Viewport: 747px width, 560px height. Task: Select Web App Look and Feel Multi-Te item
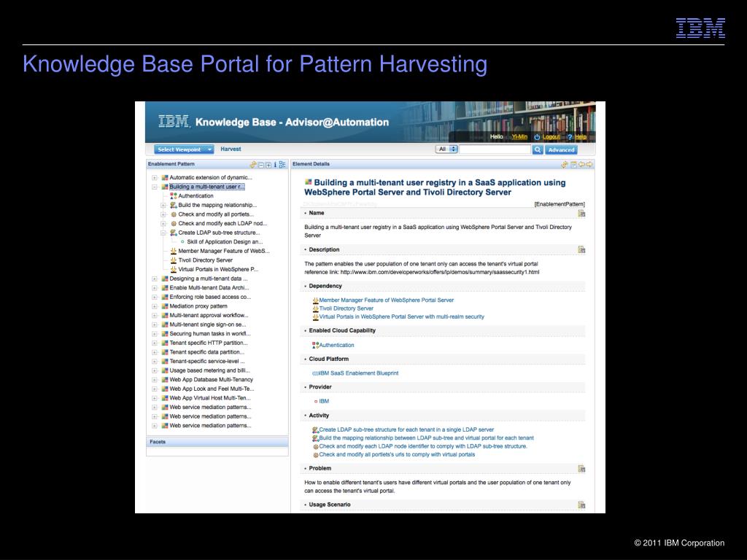(212, 389)
